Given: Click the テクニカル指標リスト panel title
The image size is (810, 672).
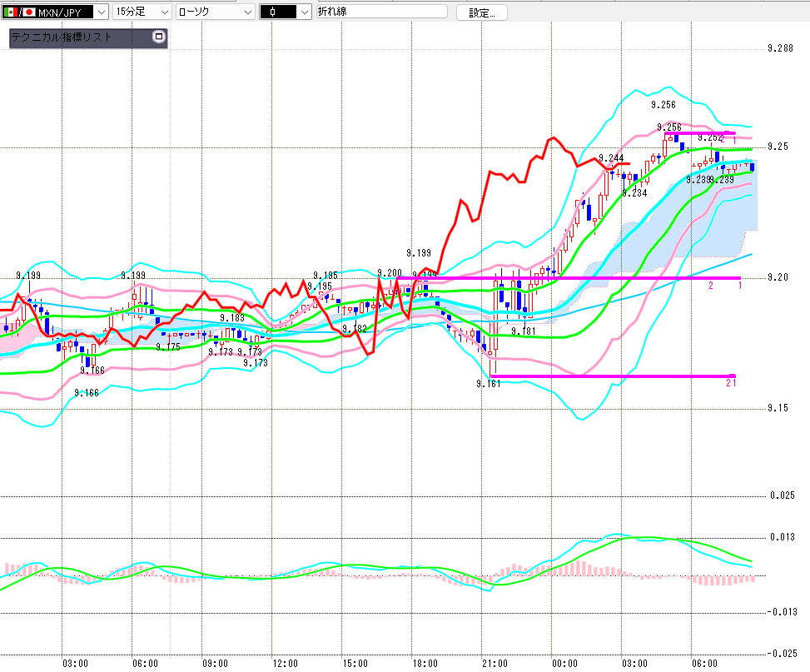Looking at the screenshot, I should point(62,37).
